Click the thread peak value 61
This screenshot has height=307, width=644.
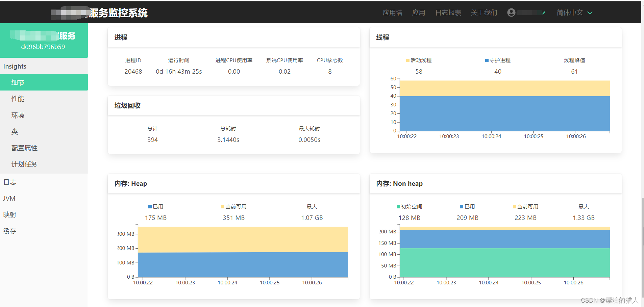[x=574, y=72]
